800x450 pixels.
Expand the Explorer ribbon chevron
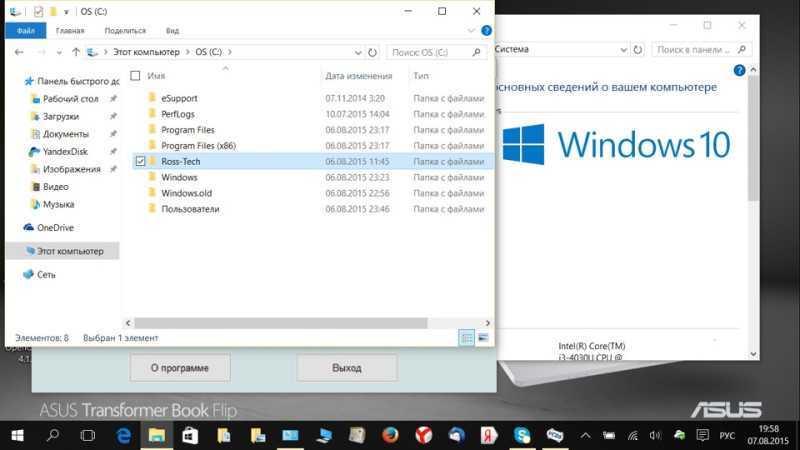471,31
